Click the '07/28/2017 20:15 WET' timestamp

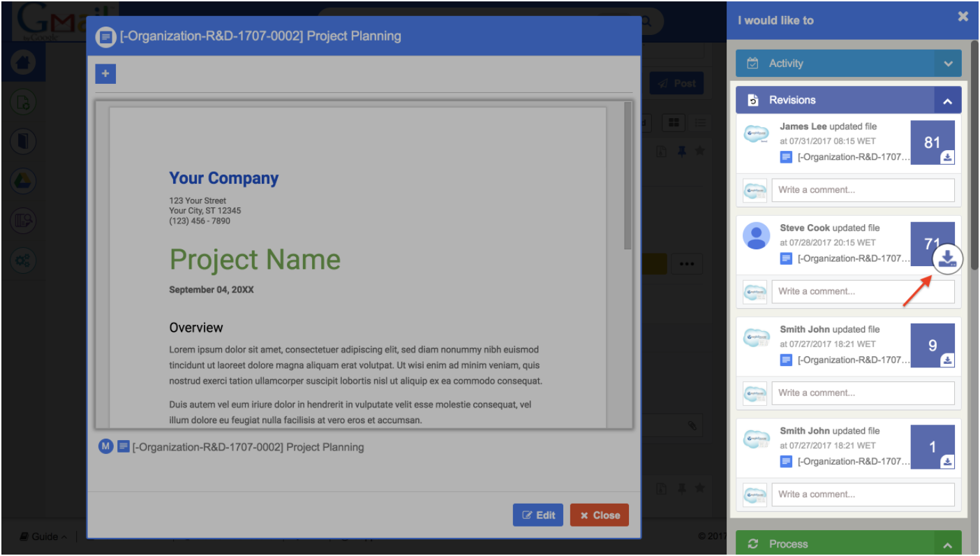pos(832,242)
